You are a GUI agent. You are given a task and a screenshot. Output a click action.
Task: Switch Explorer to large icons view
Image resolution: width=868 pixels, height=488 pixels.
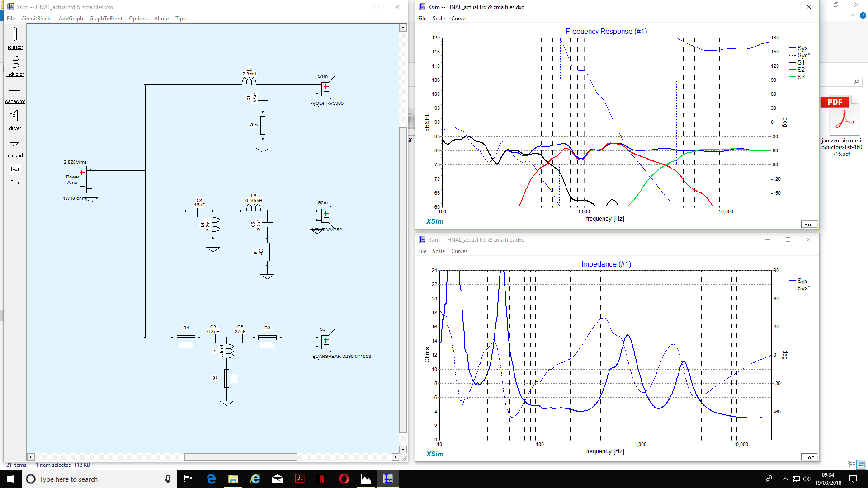click(861, 465)
